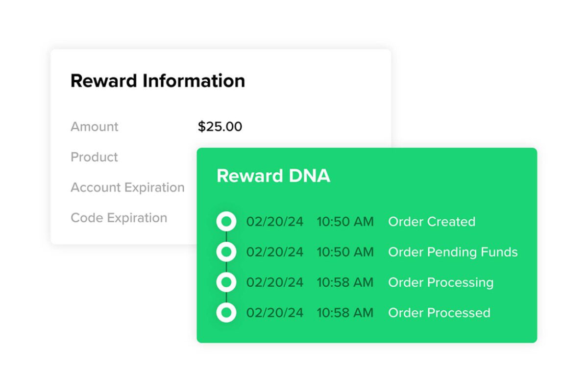Image resolution: width=588 pixels, height=392 pixels.
Task: Click the Order Created status text
Action: coord(432,222)
